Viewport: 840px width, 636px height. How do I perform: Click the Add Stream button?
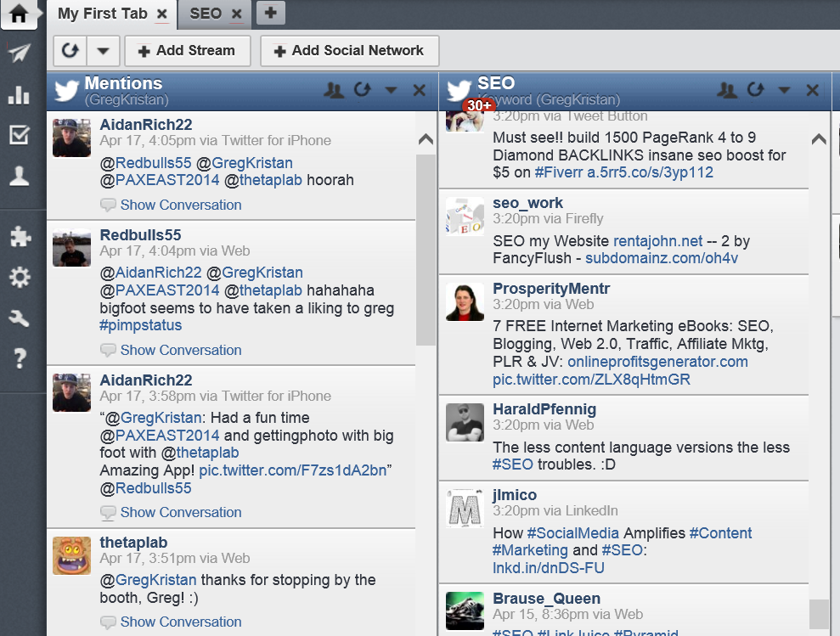pos(188,51)
